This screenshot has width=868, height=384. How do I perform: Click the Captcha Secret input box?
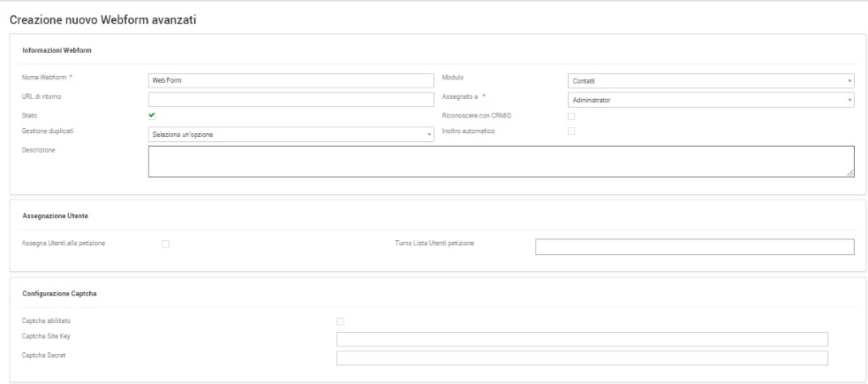pyautogui.click(x=582, y=358)
